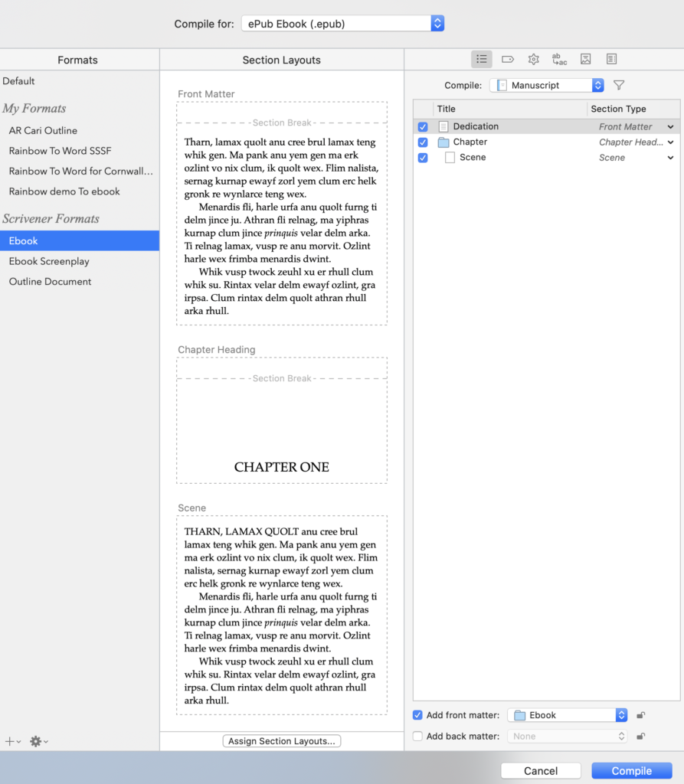The height and width of the screenshot is (784, 684).
Task: Uncheck the Scene document checkbox
Action: point(423,157)
